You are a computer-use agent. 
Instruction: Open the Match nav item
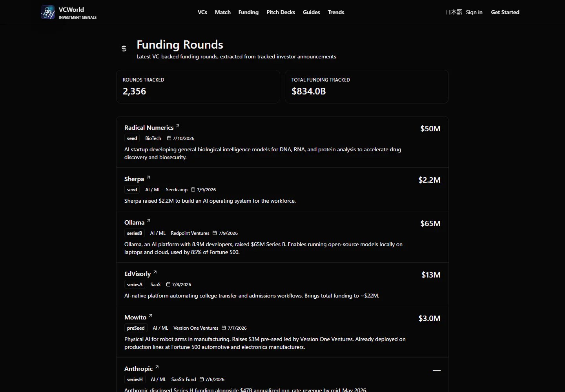pos(223,12)
